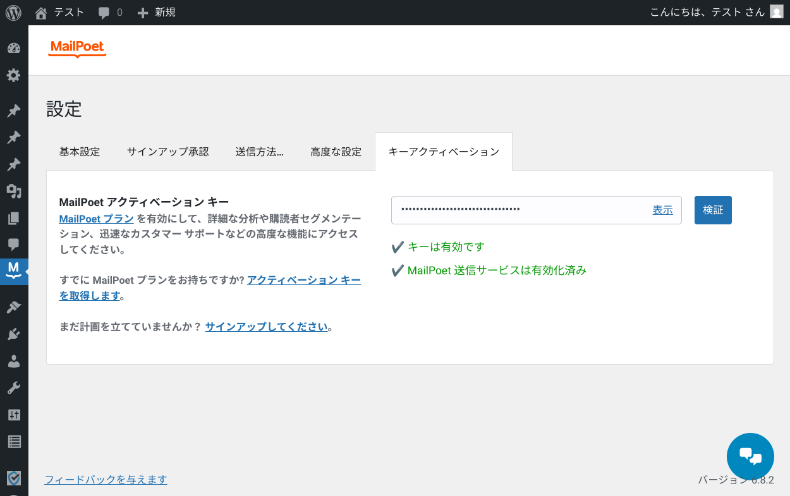Open Comments speech bubble in sidebar

(x=14, y=244)
